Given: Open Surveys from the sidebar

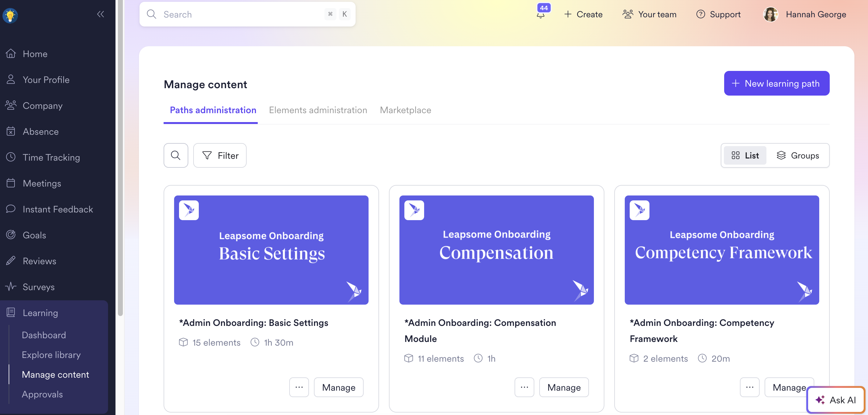Looking at the screenshot, I should 38,286.
